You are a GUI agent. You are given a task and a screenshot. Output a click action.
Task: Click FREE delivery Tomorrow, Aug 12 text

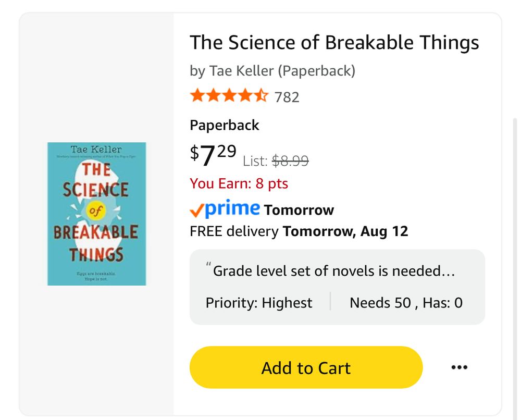[x=299, y=231]
